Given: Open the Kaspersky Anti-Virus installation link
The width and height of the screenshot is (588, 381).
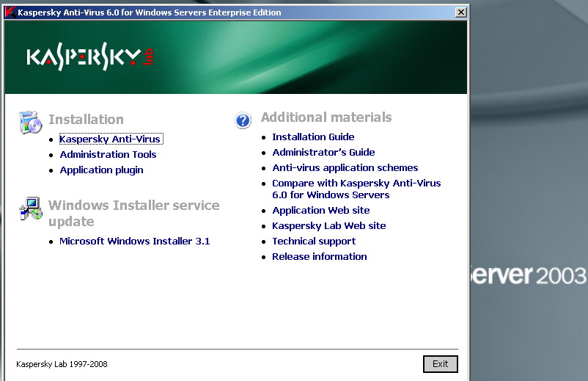Looking at the screenshot, I should coord(110,139).
